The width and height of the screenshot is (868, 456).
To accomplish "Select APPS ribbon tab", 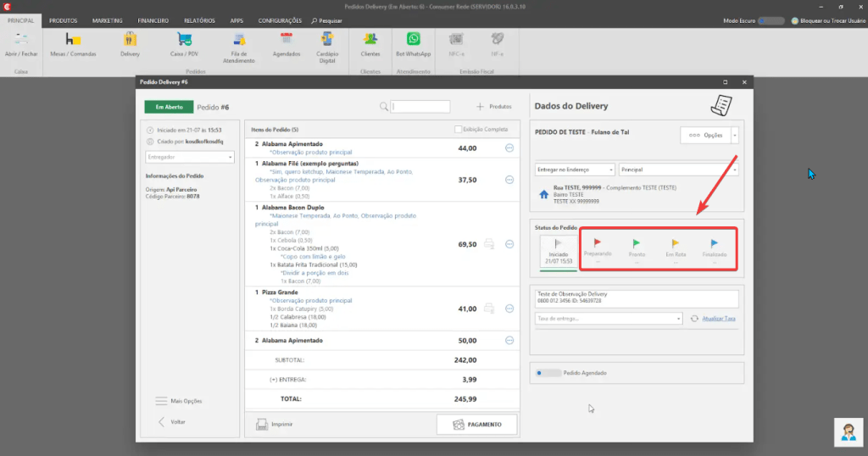I will pyautogui.click(x=236, y=20).
